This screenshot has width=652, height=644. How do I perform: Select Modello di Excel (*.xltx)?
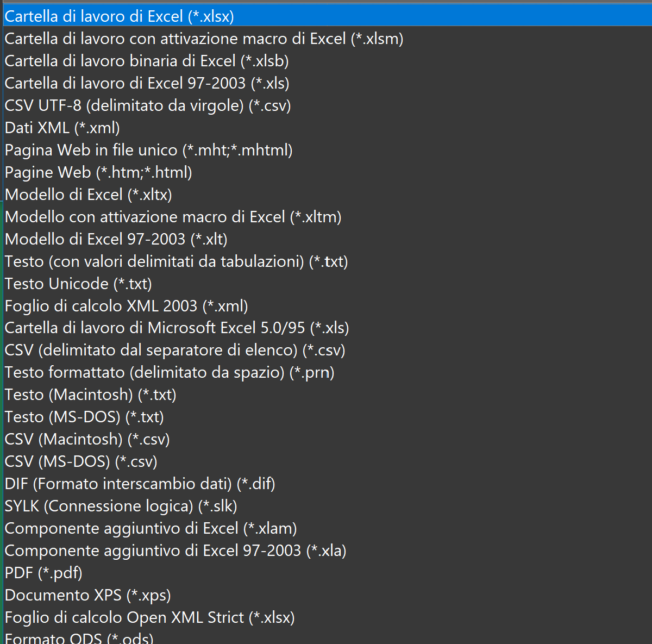click(327, 195)
